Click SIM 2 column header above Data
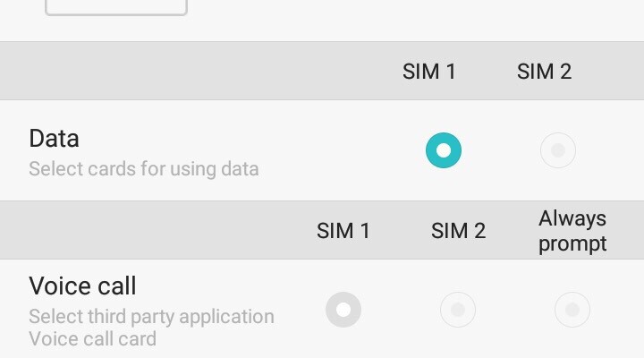The image size is (644, 358). click(x=544, y=72)
